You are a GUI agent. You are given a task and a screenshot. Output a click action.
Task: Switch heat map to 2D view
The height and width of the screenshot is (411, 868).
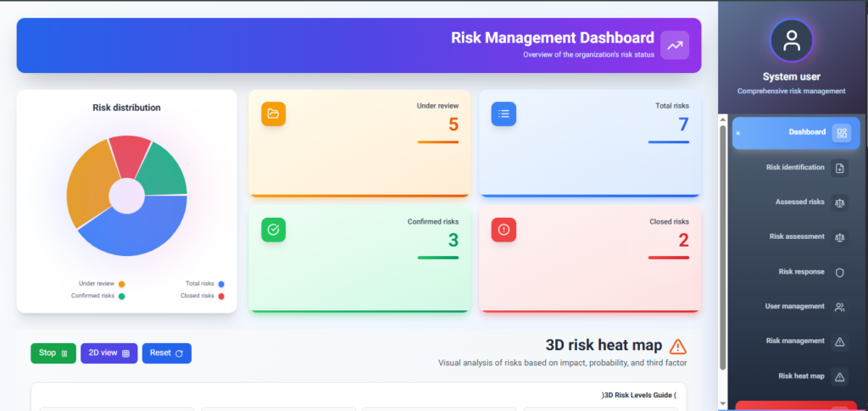108,353
